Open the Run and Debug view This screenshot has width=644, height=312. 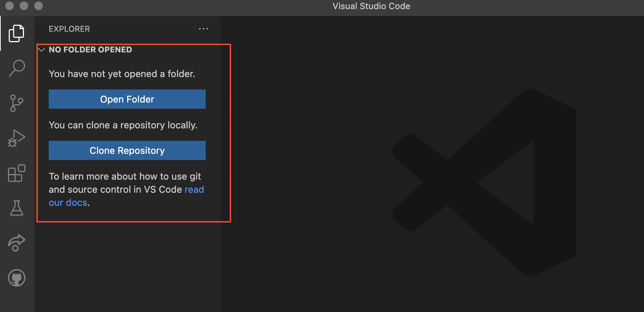[x=16, y=138]
